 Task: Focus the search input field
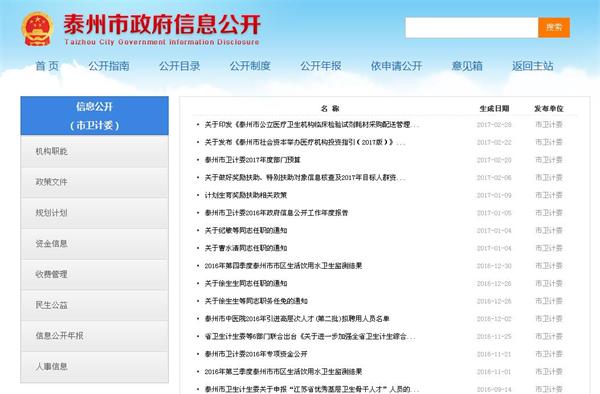coord(472,28)
